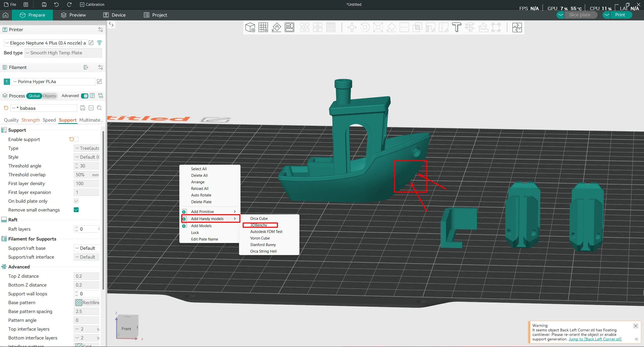This screenshot has width=644, height=347.
Task: Open the File menu
Action: click(10, 5)
